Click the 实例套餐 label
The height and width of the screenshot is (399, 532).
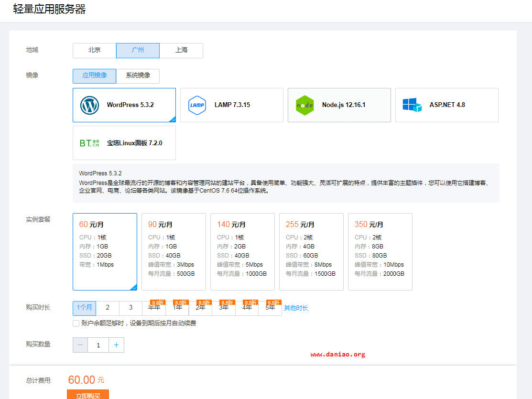pos(38,219)
